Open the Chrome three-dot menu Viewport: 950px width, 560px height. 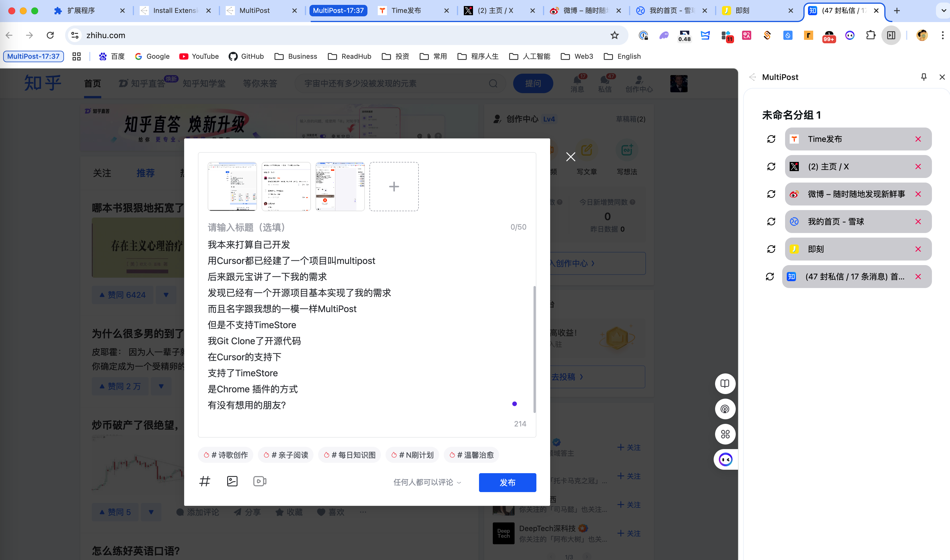[x=943, y=35]
